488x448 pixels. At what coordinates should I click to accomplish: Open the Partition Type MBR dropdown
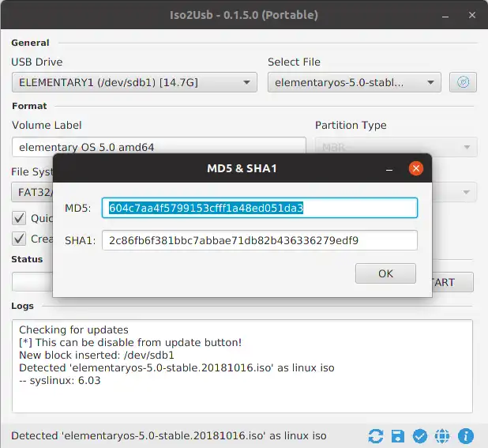coord(396,147)
